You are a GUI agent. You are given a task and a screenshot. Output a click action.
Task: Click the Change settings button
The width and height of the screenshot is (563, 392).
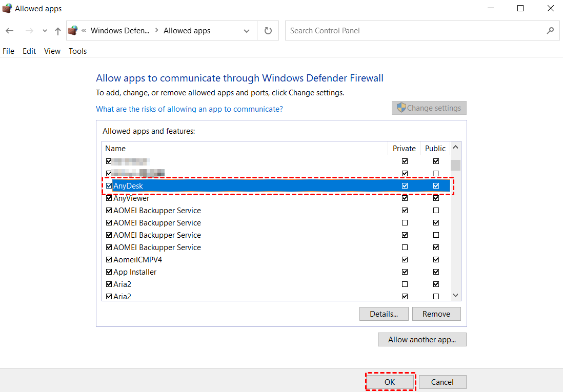click(x=429, y=108)
